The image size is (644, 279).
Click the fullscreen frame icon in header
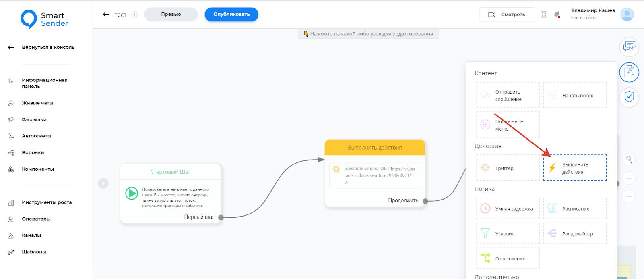click(544, 15)
